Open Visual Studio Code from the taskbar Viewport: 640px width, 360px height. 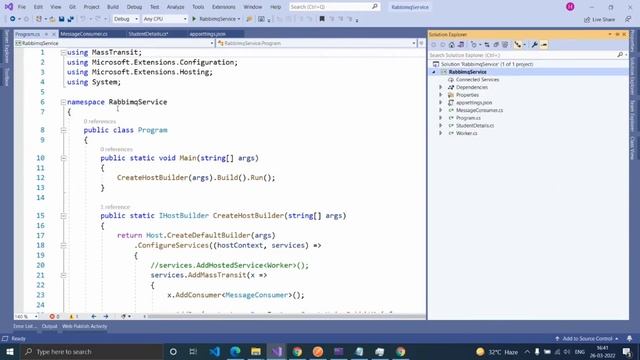215,351
